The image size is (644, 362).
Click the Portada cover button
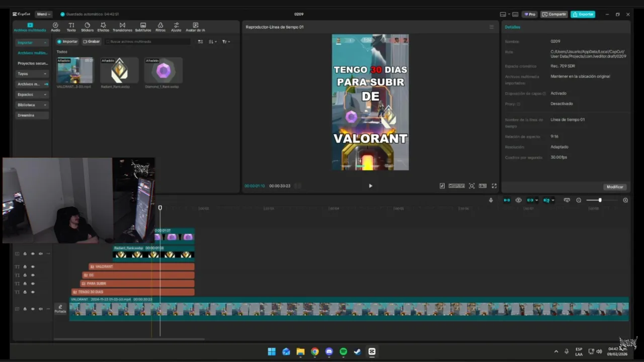point(60,309)
